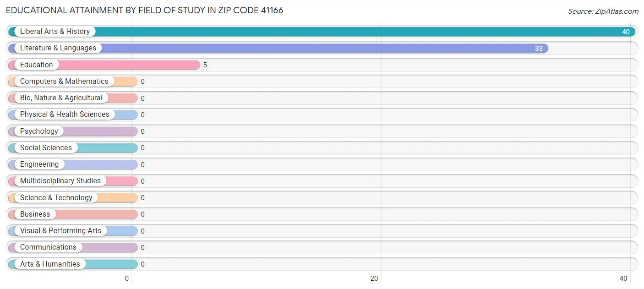
Task: Click the Education bar label
Action: tap(37, 65)
